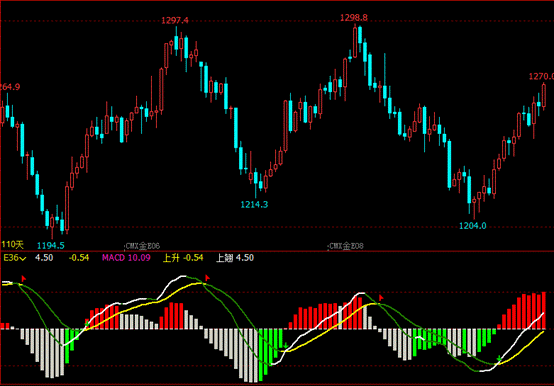Image resolution: width=554 pixels, height=386 pixels.
Task: Click the 1214.3 low price label
Action: (254, 204)
